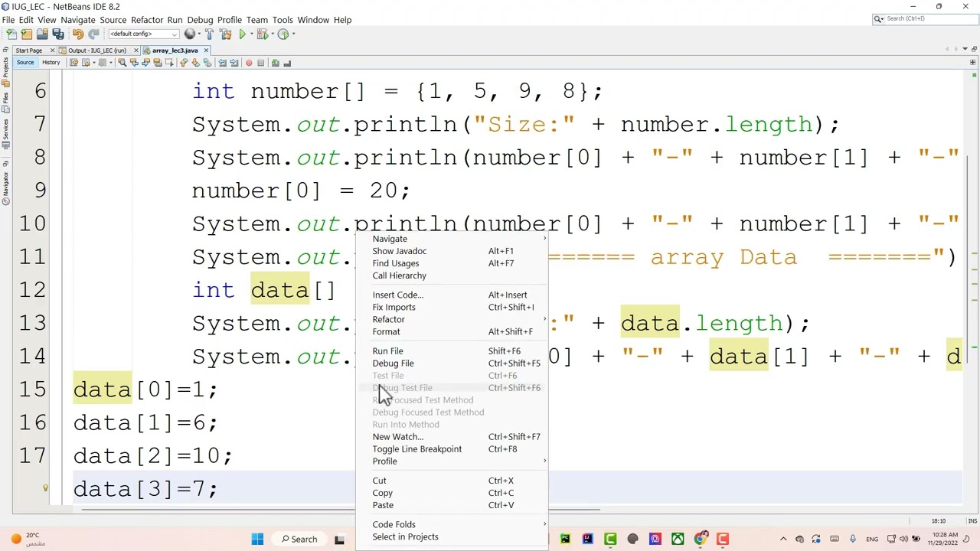Screen dimensions: 980x551
Task: Click the Uncomment icon in editor toolbar
Action: [287, 63]
